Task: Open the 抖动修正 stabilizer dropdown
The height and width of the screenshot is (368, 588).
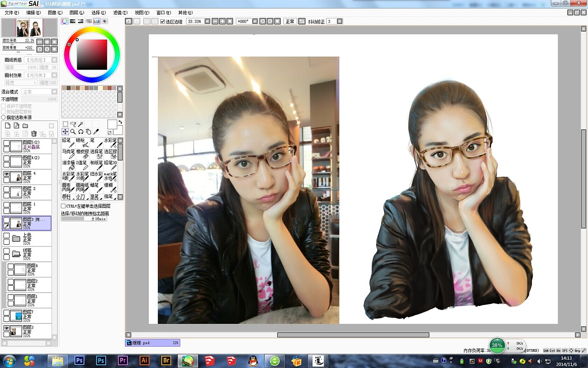Action: [340, 21]
